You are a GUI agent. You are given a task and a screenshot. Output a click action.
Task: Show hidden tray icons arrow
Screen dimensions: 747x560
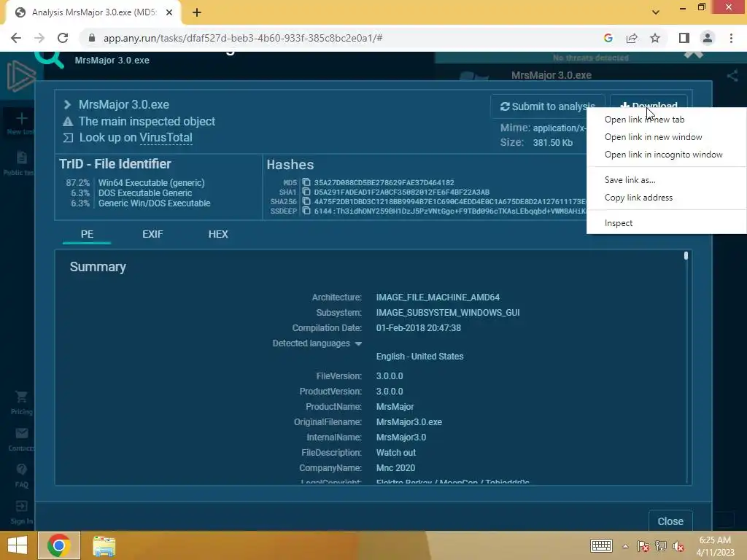(x=625, y=546)
